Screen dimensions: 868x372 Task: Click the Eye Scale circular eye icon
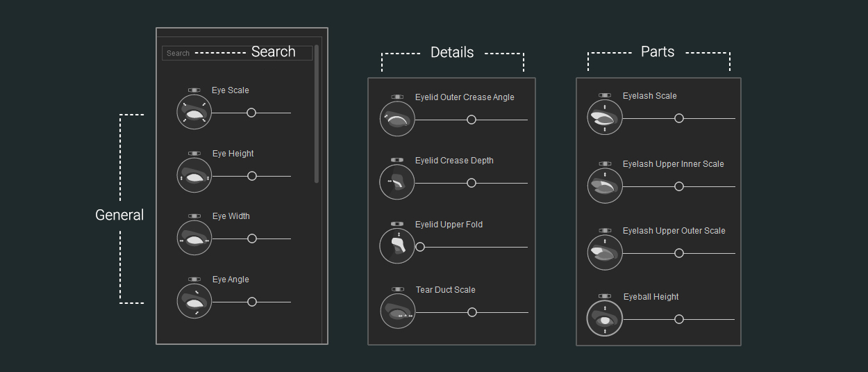(194, 113)
